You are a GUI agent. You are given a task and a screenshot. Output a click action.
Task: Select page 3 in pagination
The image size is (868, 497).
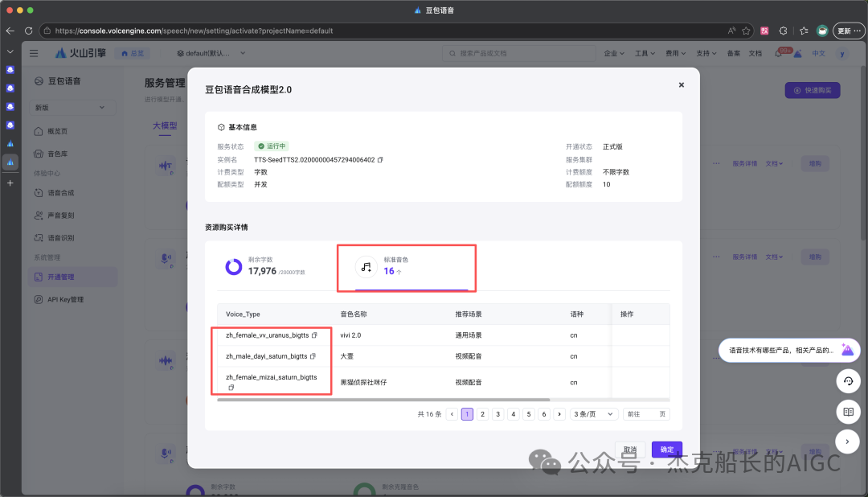coord(498,414)
